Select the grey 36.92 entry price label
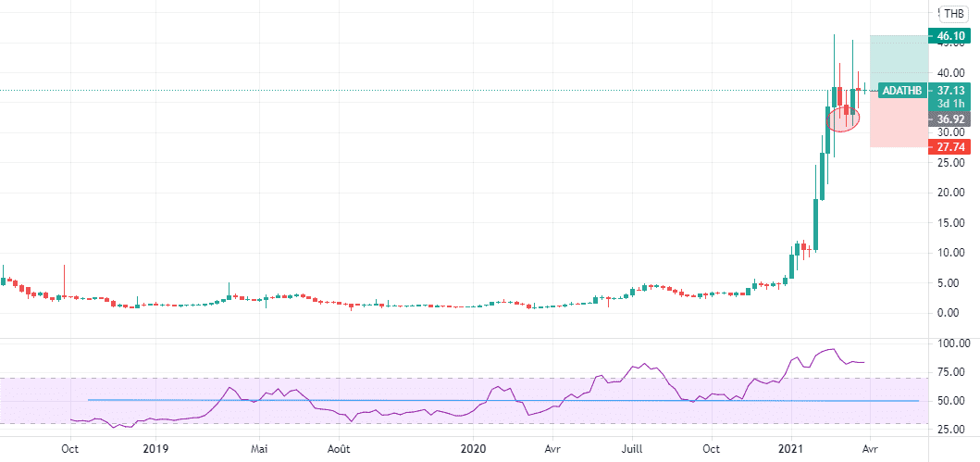 point(950,119)
